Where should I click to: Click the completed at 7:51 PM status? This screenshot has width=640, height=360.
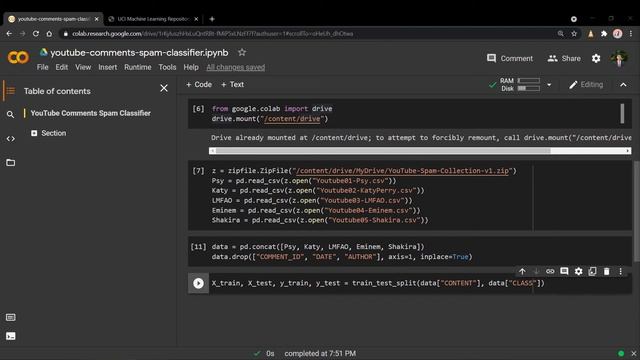(x=320, y=353)
